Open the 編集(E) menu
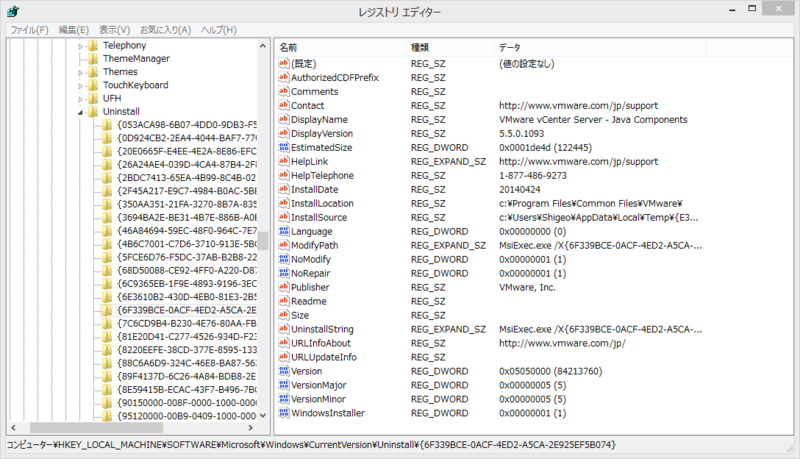The width and height of the screenshot is (800, 459). [x=73, y=30]
